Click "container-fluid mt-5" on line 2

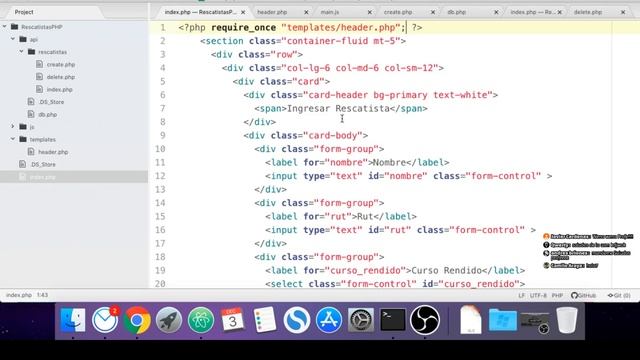[341, 41]
